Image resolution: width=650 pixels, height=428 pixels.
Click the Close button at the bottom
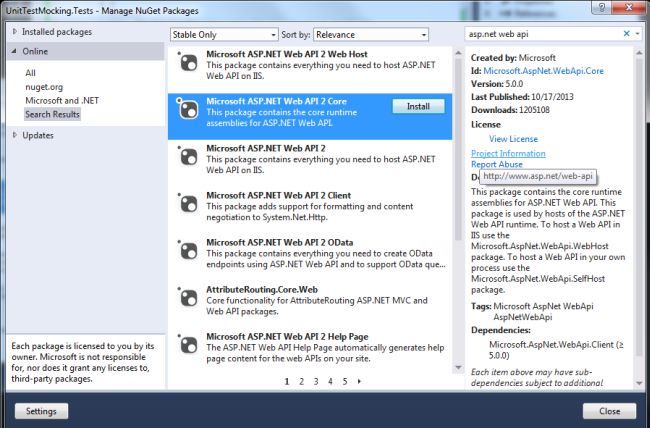point(609,411)
